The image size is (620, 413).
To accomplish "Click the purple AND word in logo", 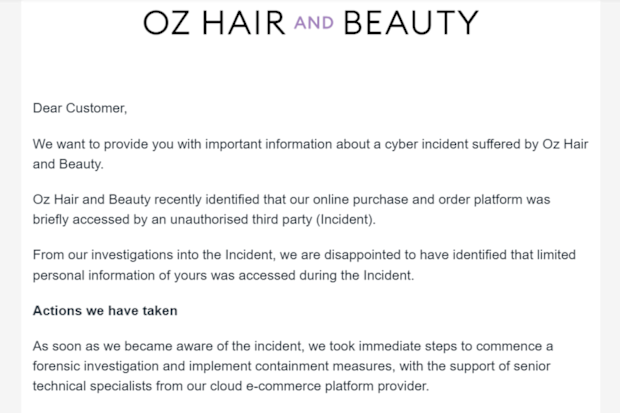I will 314,23.
